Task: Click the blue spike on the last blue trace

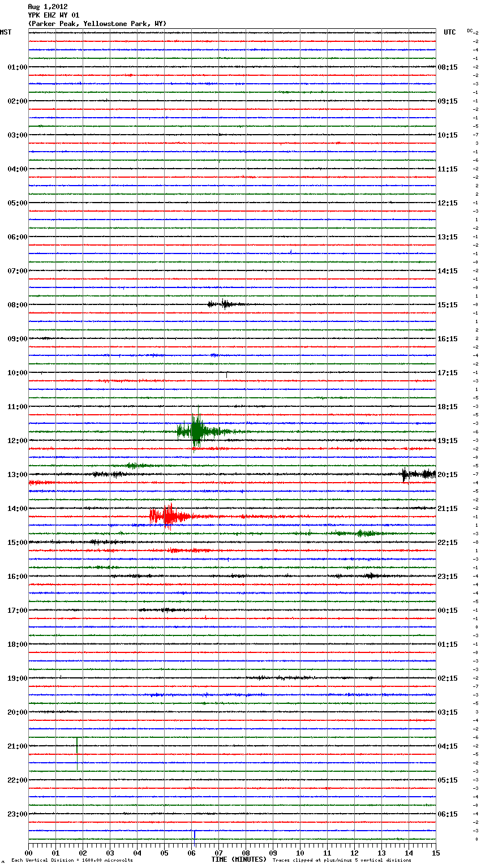Action: [194, 834]
